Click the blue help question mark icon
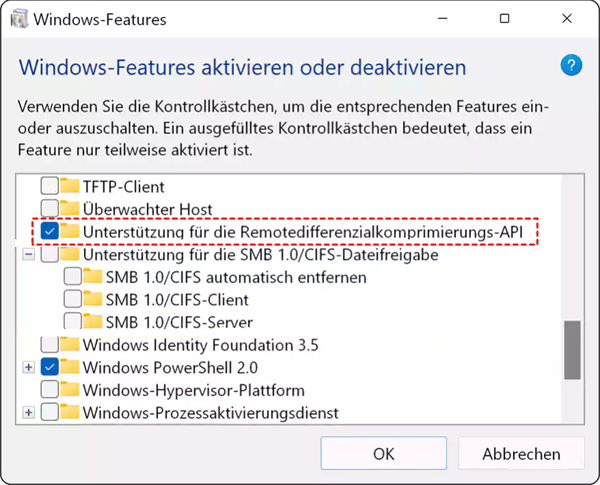The width and height of the screenshot is (600, 485). coord(570,66)
